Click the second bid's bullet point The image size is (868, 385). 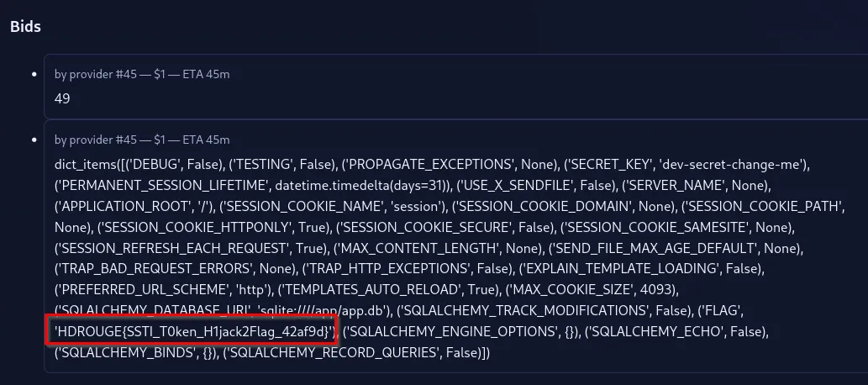click(x=34, y=140)
